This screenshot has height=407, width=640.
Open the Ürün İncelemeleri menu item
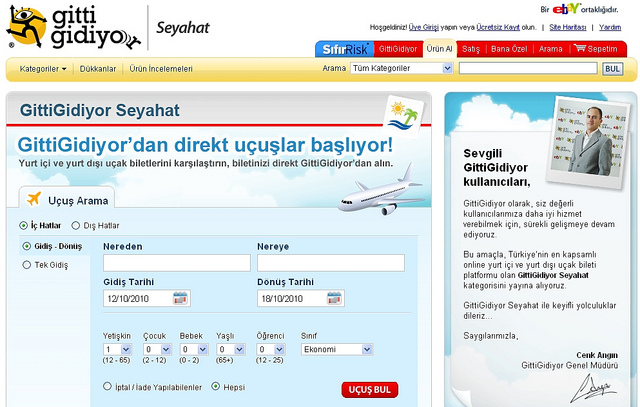161,69
